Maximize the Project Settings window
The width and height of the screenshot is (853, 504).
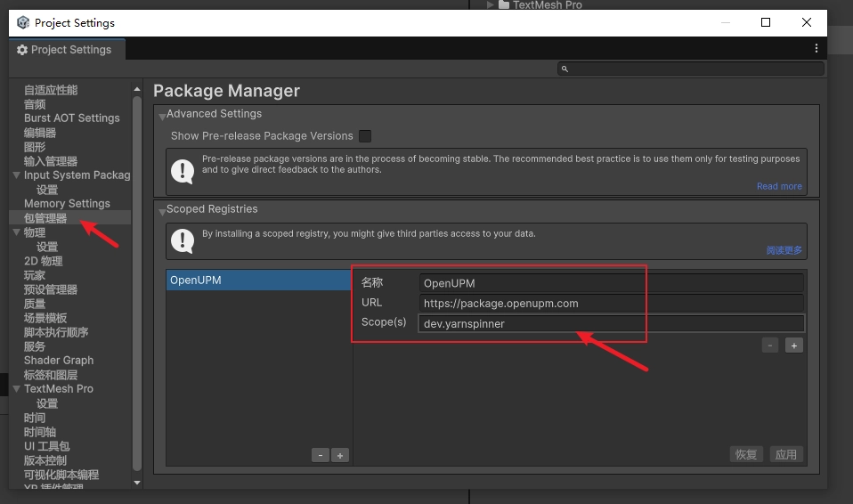(766, 22)
